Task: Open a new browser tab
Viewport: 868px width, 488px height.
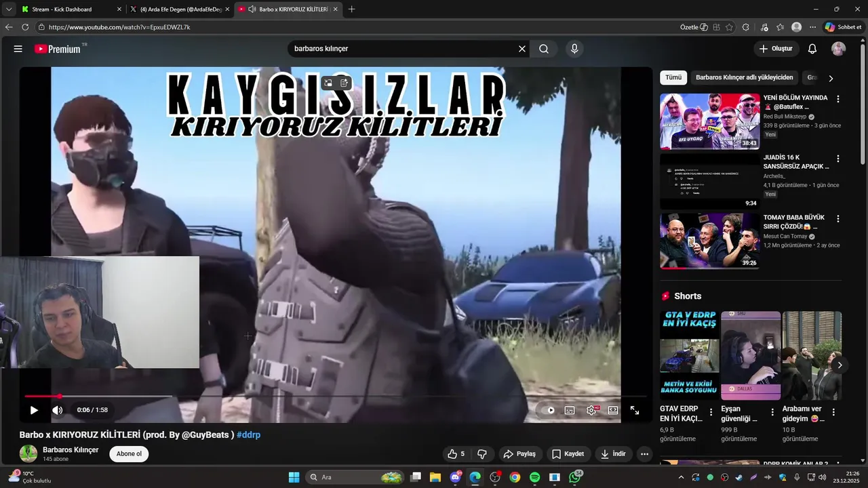Action: point(351,9)
